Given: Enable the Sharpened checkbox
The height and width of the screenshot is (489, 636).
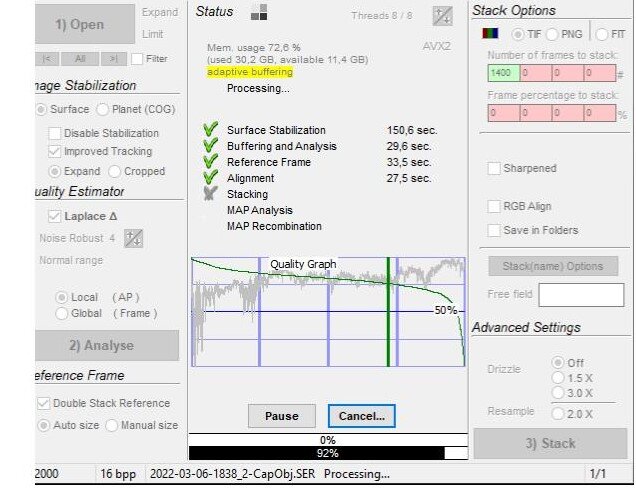Looking at the screenshot, I should (494, 168).
